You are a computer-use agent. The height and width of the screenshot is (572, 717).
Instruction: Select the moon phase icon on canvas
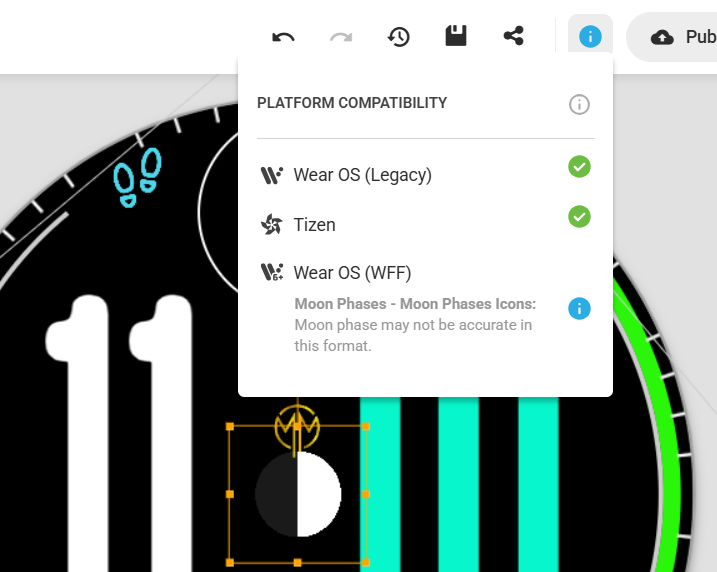[x=298, y=494]
